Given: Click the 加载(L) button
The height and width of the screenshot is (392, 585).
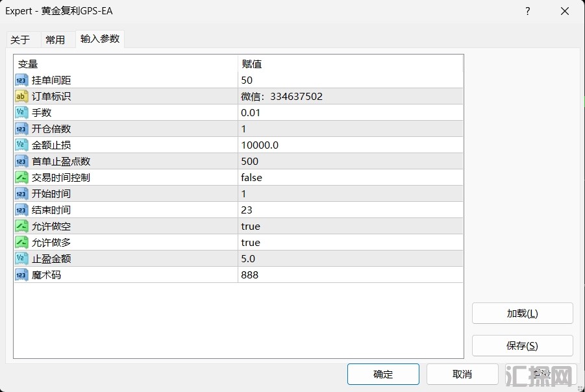Looking at the screenshot, I should coord(522,313).
